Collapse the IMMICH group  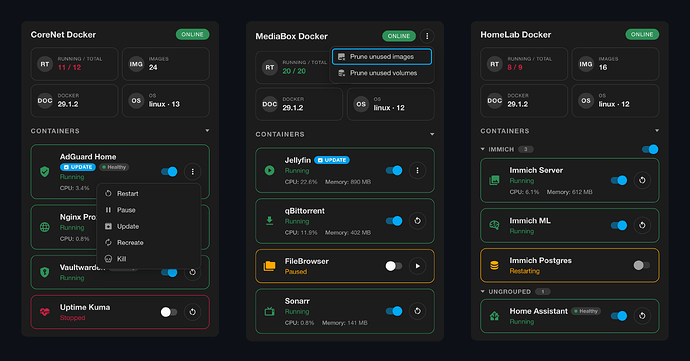[x=483, y=149]
